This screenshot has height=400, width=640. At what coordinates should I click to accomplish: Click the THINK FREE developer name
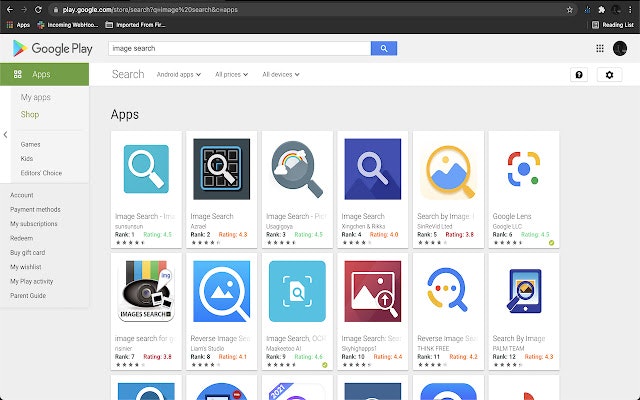[x=433, y=348]
